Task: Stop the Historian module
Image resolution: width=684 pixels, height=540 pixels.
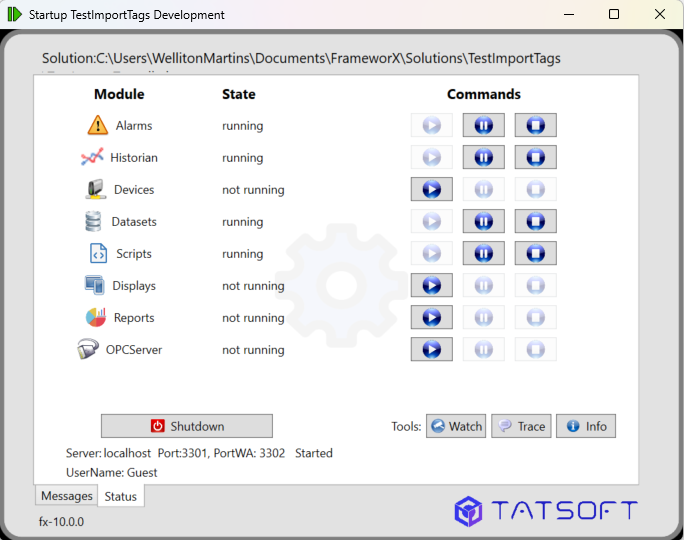Action: point(535,157)
